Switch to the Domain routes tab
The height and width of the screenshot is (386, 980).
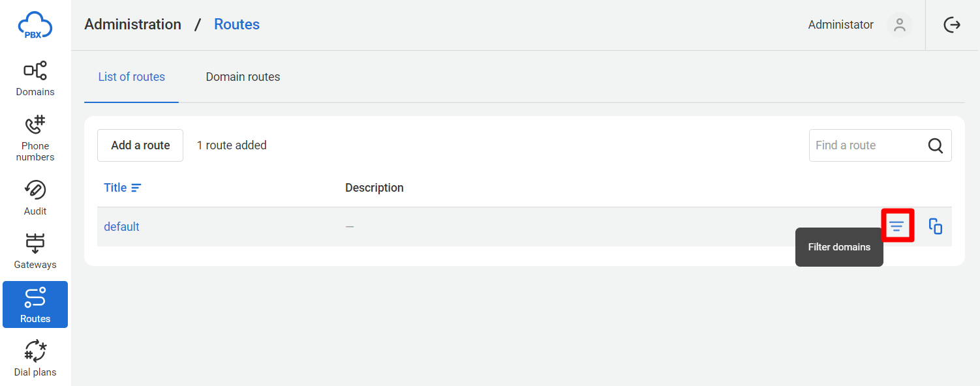tap(243, 77)
